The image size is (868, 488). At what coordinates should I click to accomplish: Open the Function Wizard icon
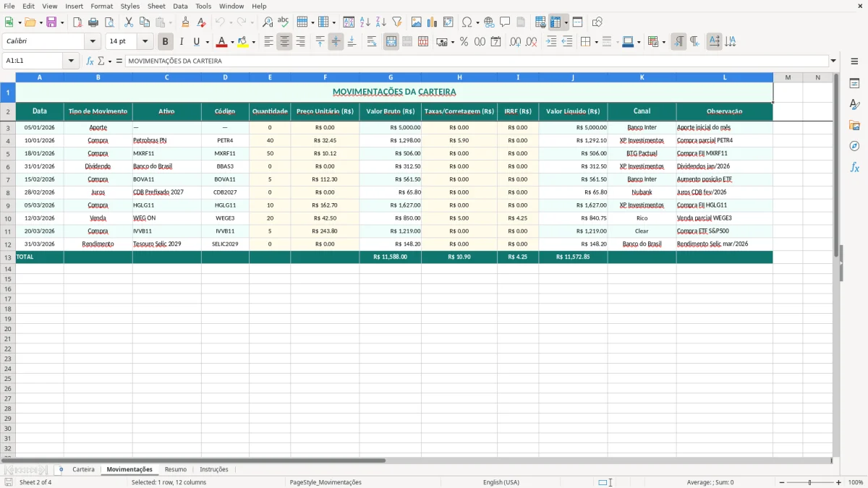pyautogui.click(x=90, y=61)
